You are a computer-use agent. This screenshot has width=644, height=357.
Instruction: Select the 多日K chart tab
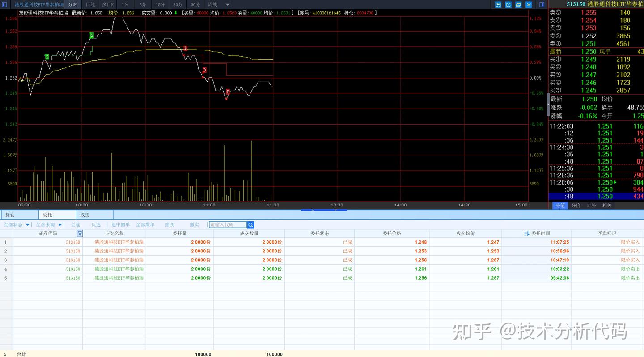click(x=108, y=4)
